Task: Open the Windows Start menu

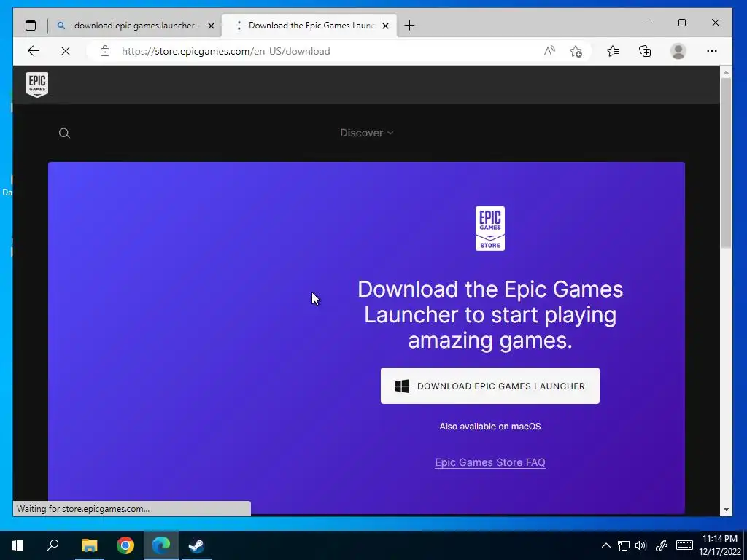Action: 18,545
